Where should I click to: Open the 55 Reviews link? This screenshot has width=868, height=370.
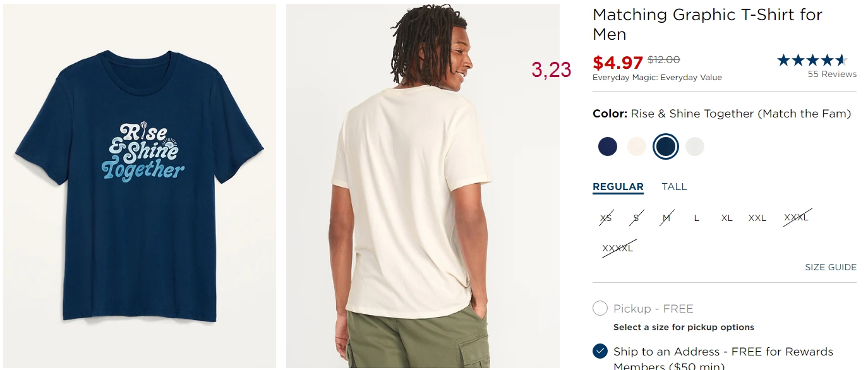click(832, 74)
